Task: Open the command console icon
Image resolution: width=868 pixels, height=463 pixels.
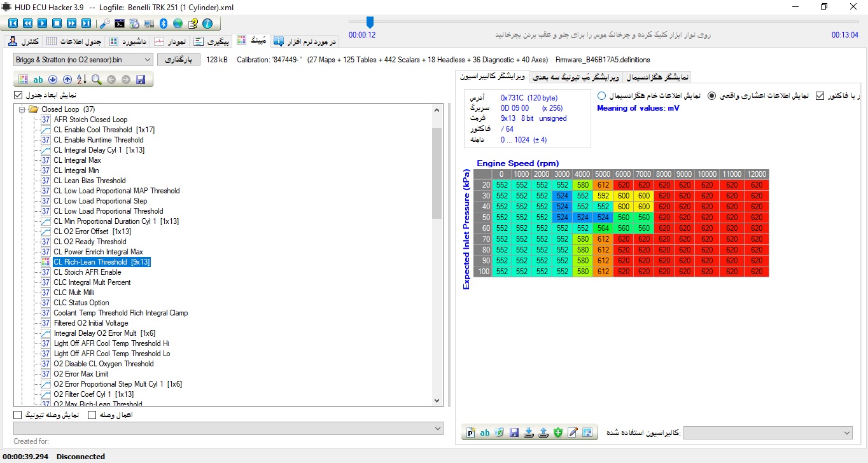Action: tap(120, 24)
